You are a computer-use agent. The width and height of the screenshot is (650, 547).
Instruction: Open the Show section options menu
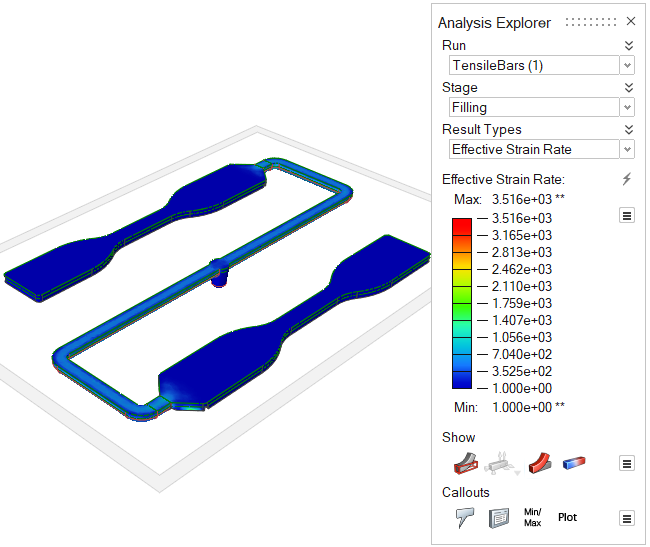[627, 463]
